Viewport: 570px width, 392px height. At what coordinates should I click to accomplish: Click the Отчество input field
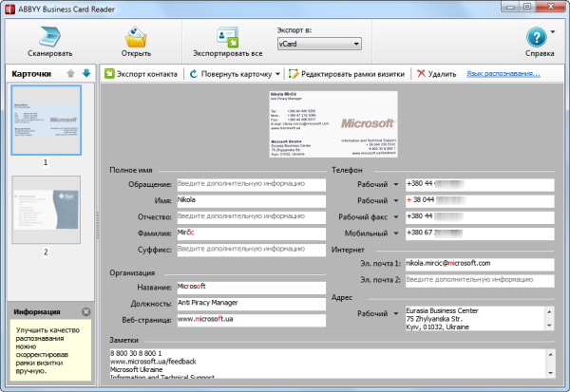(x=251, y=217)
